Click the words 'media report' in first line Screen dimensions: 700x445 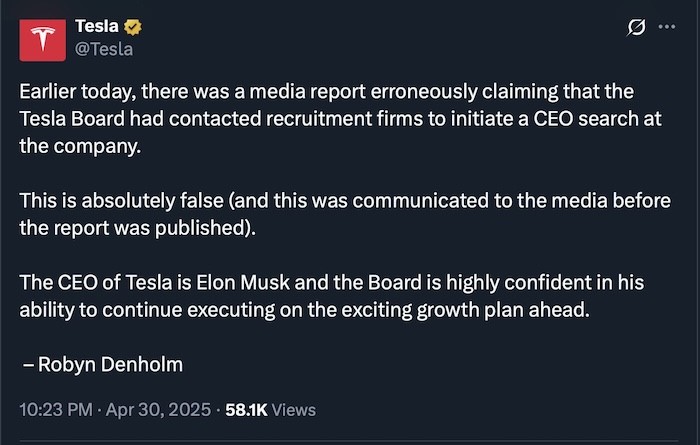point(308,92)
